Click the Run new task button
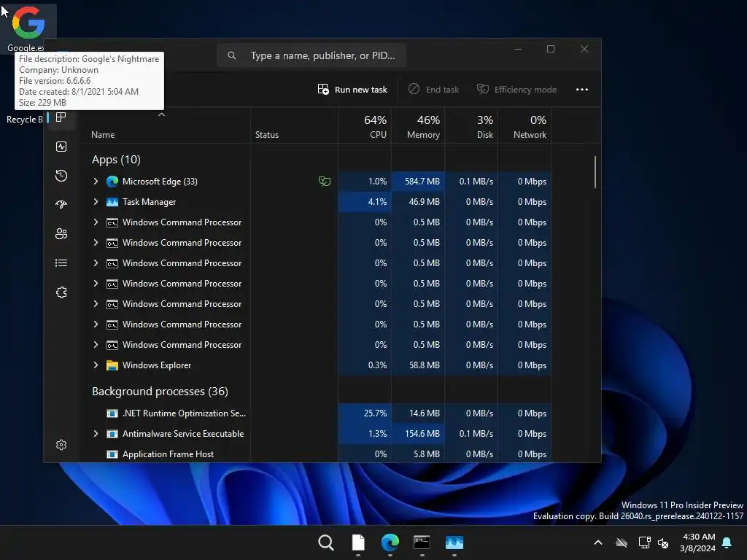This screenshot has width=747, height=560. coord(352,90)
